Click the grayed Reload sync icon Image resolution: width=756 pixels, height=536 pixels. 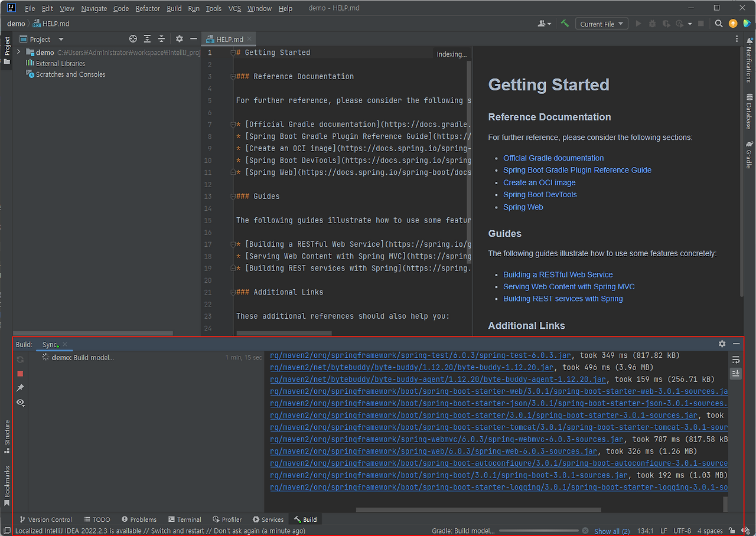(20, 359)
